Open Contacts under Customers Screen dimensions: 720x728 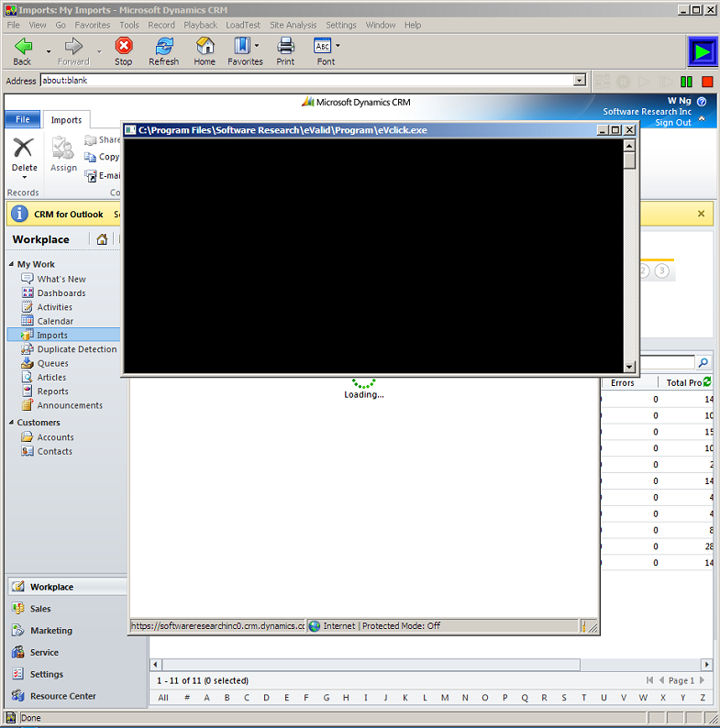pyautogui.click(x=54, y=451)
